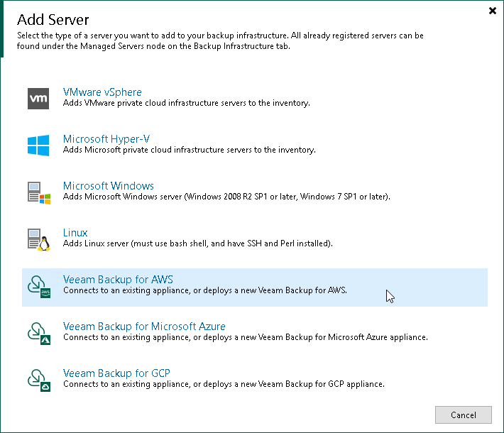The width and height of the screenshot is (504, 433).
Task: Click the Veeam Backup for AWS icon
Action: click(x=38, y=286)
